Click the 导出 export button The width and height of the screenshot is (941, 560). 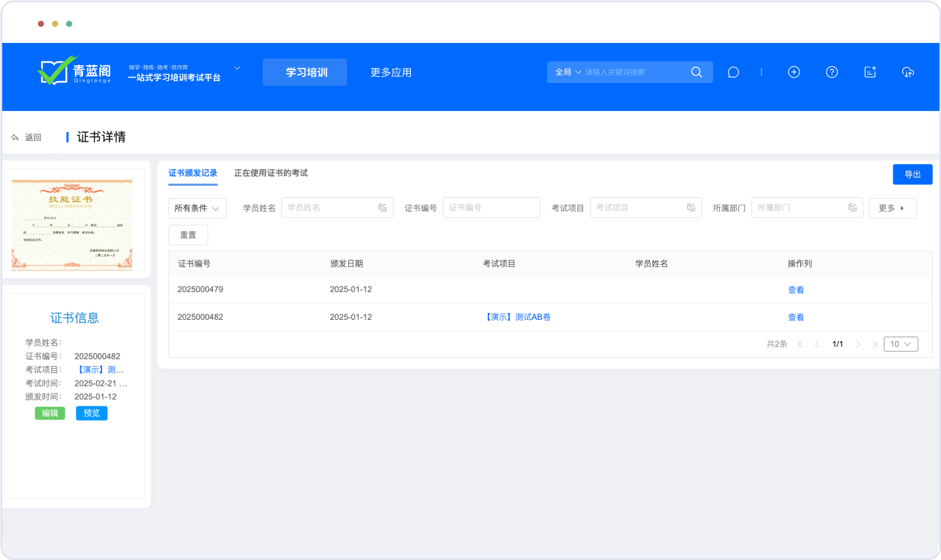(912, 175)
